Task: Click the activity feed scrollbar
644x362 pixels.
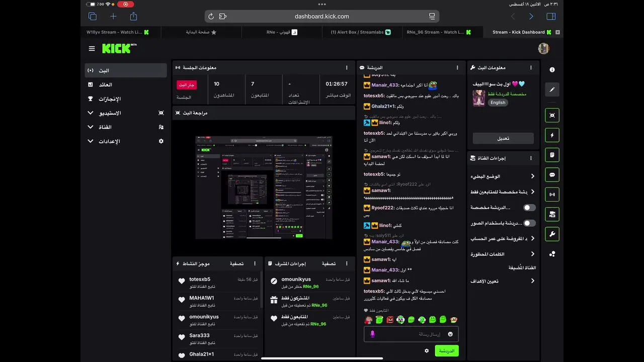Action: click(x=261, y=291)
